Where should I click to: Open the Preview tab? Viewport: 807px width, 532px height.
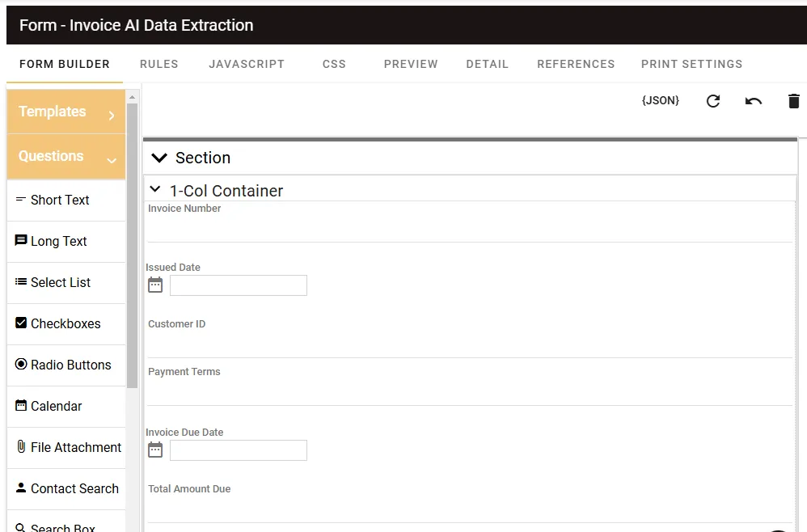411,64
